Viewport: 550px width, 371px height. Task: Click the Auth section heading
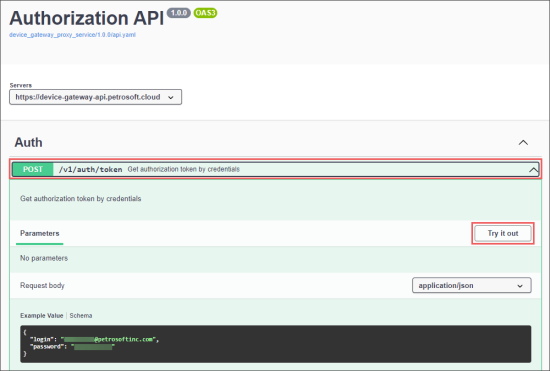[x=28, y=142]
